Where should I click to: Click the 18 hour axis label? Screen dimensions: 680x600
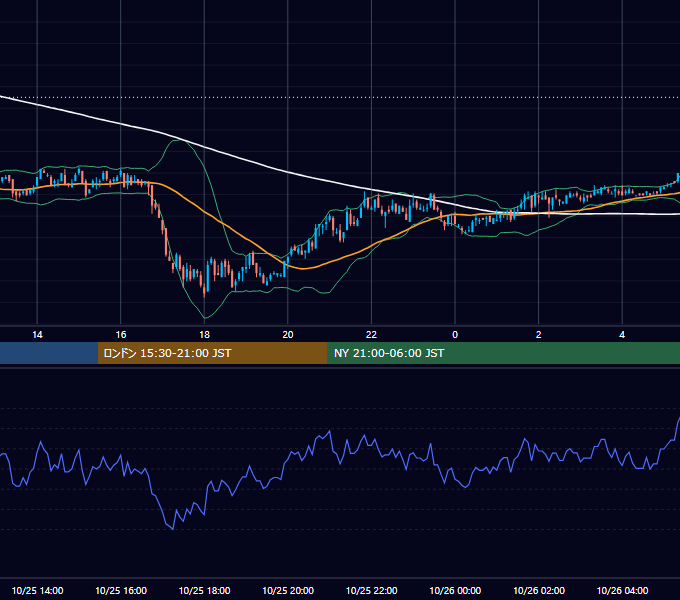pyautogui.click(x=204, y=335)
